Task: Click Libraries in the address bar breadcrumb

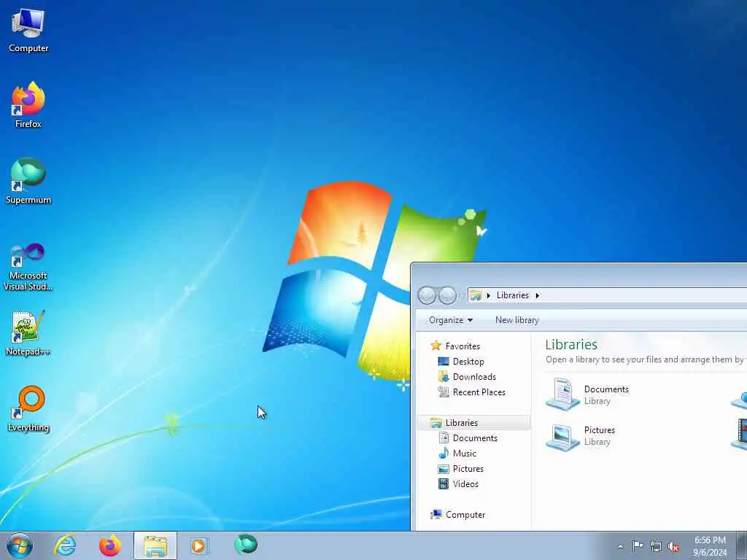Action: pyautogui.click(x=513, y=295)
